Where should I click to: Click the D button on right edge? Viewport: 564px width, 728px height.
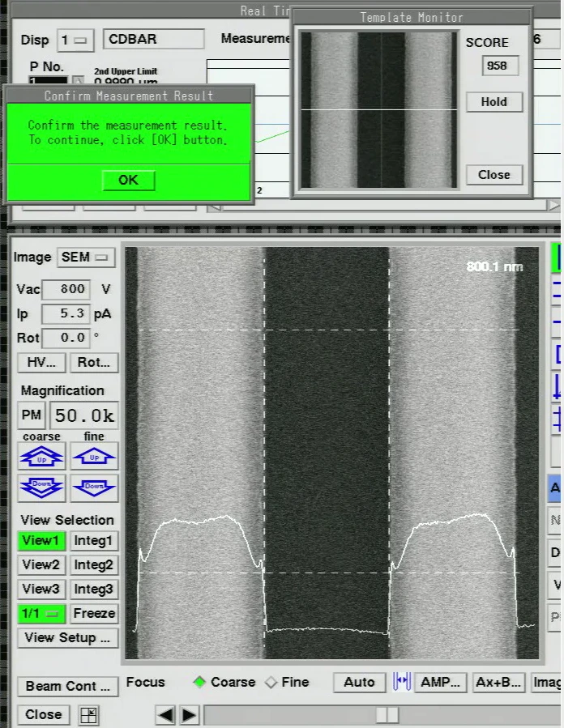tap(555, 552)
